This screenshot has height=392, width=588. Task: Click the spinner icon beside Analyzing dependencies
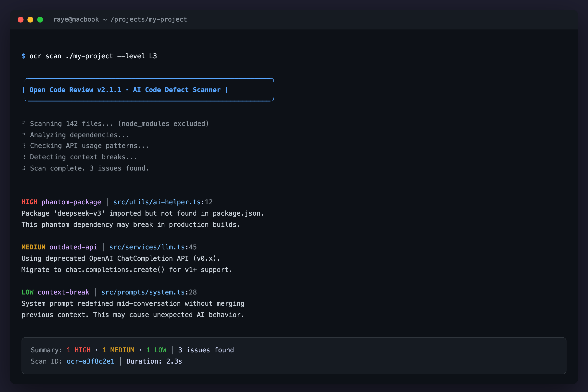coord(24,135)
